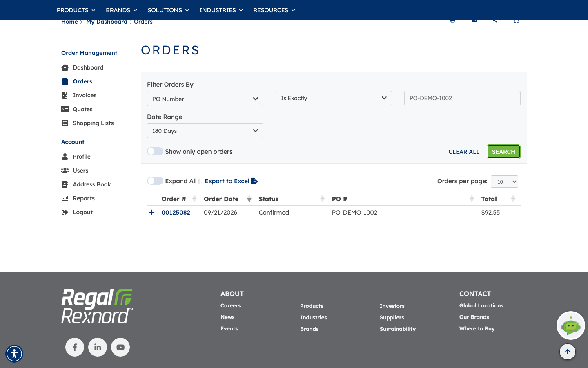This screenshot has height=368, width=588.
Task: Open the INDUSTRIES navigation menu
Action: [x=221, y=10]
